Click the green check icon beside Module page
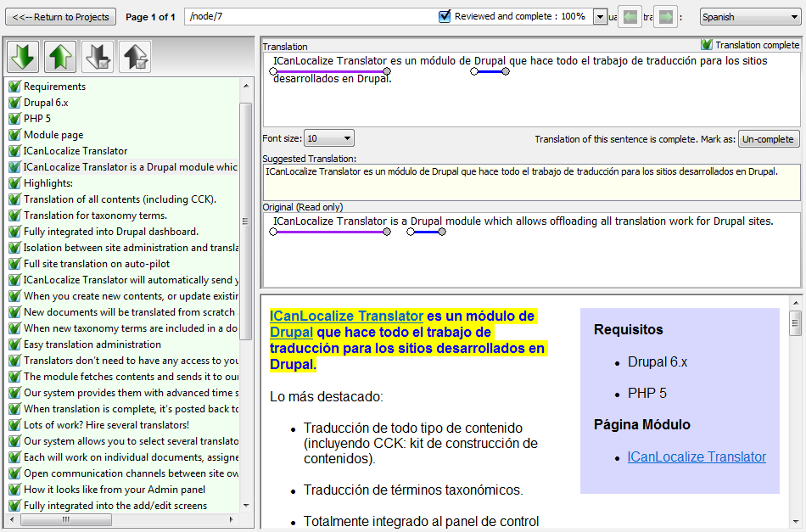This screenshot has width=806, height=532. point(14,135)
